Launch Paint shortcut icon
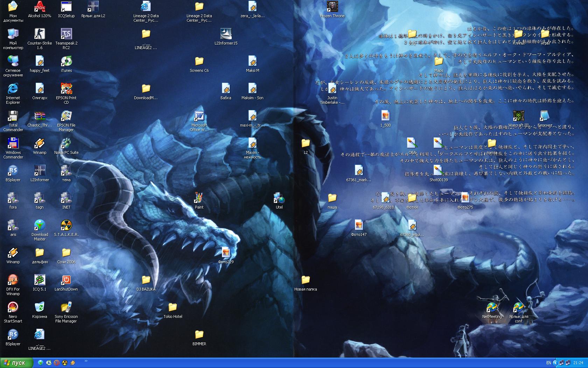The height and width of the screenshot is (368, 588). tap(199, 201)
